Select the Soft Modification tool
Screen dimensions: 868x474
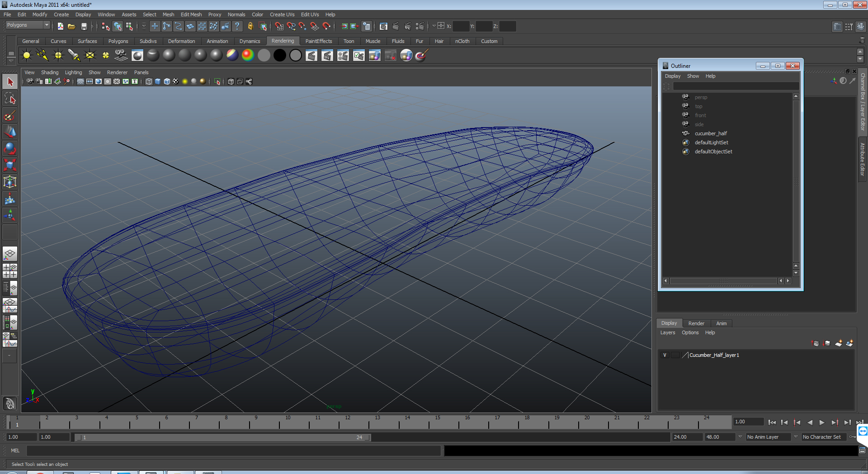[x=10, y=199]
